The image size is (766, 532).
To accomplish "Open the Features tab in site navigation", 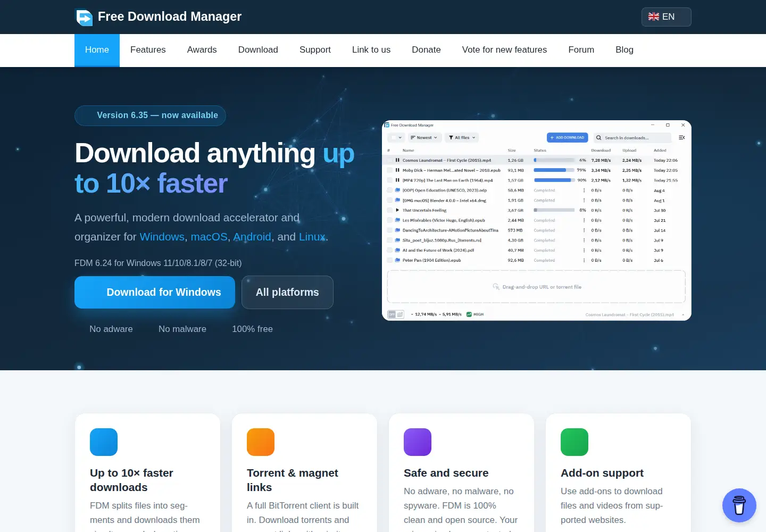I will pyautogui.click(x=148, y=50).
